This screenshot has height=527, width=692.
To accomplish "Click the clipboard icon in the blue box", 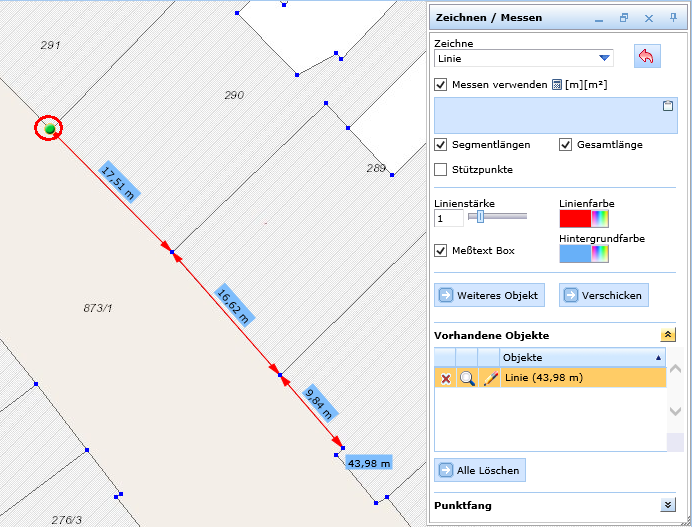I will (668, 105).
